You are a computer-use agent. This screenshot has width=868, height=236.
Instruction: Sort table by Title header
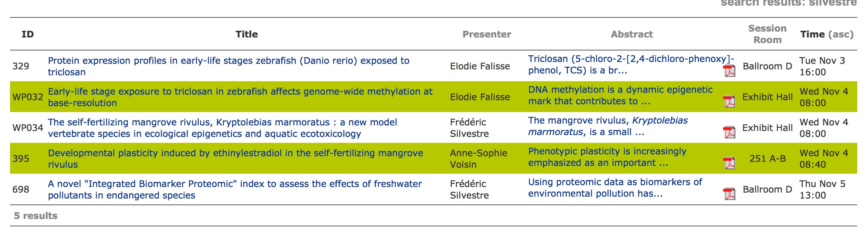(246, 35)
